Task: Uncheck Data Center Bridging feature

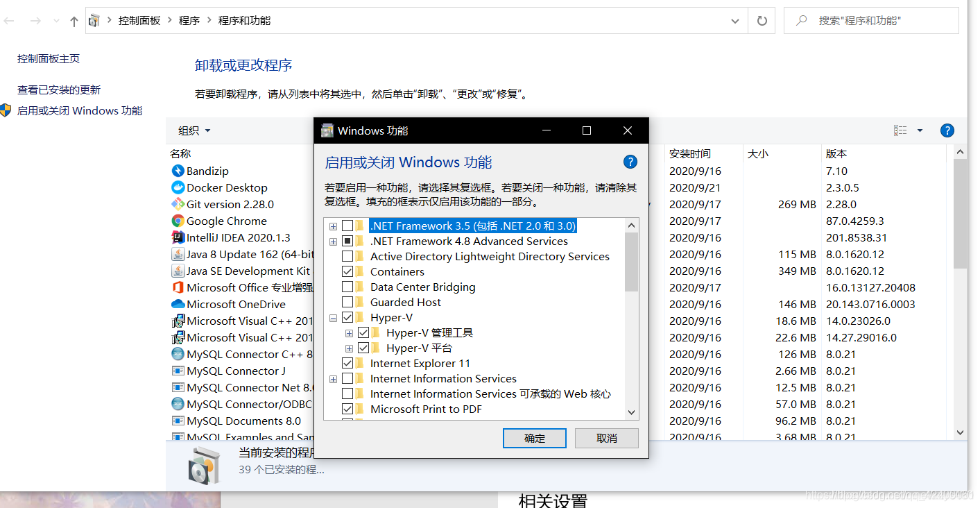Action: coord(347,287)
